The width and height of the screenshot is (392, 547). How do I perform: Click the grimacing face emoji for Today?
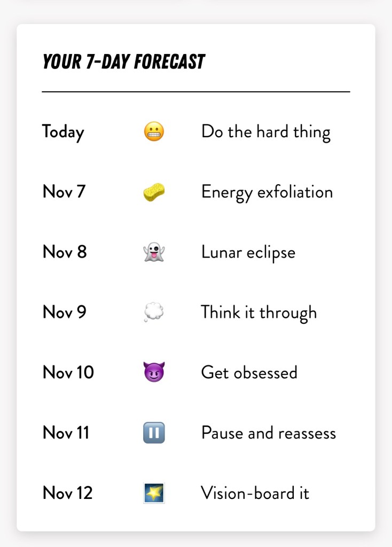click(154, 132)
